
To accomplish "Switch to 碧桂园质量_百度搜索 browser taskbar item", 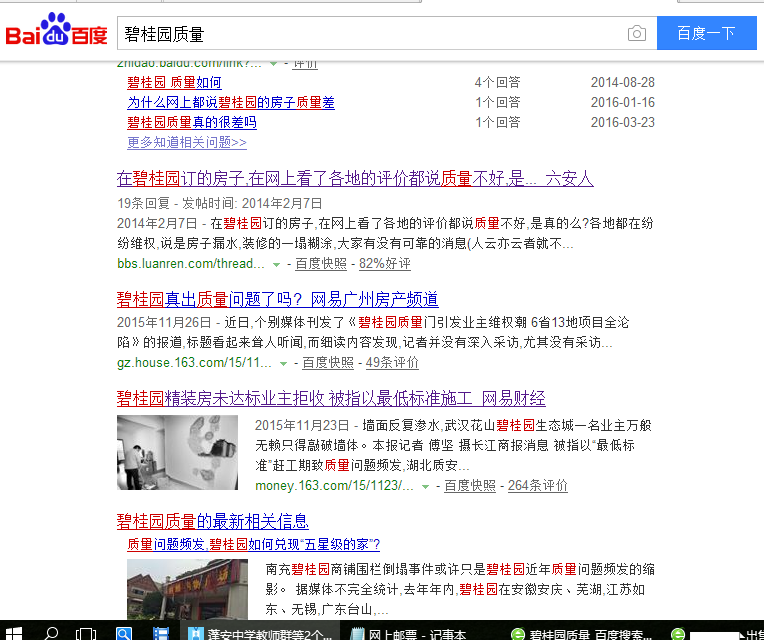I will (x=581, y=633).
